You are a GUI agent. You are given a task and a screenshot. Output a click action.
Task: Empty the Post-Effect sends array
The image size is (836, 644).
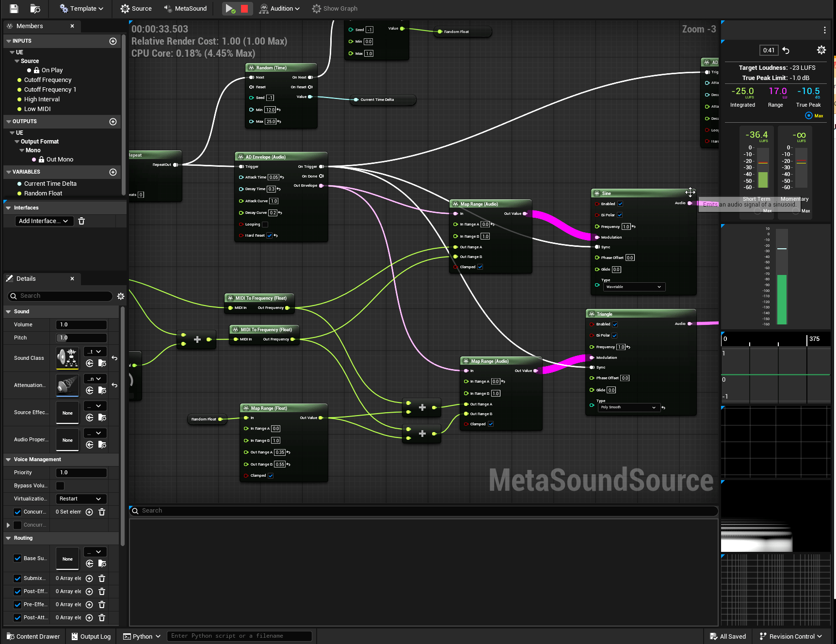(x=102, y=592)
